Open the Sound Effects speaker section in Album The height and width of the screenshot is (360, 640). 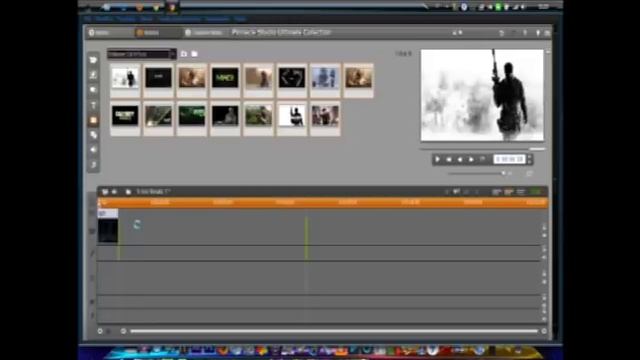[93, 150]
